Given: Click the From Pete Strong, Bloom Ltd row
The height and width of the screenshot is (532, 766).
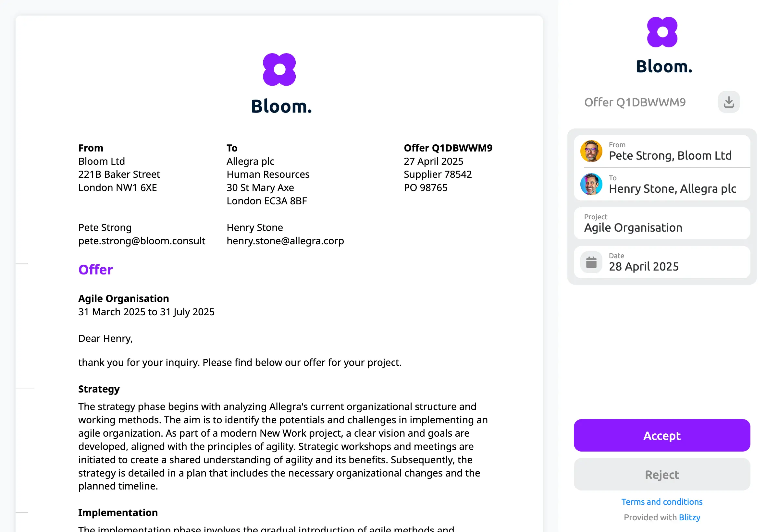Looking at the screenshot, I should 661,151.
